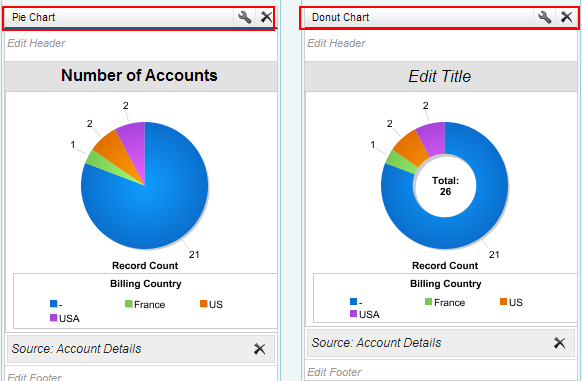Remove Donut Chart source Account Details
582x381 pixels.
click(559, 343)
